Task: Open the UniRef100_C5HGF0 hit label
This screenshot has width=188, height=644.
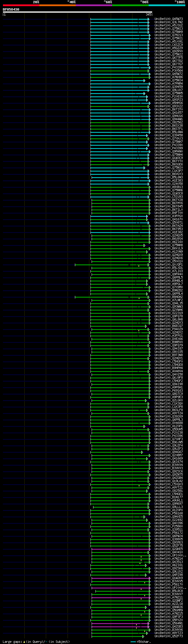Action: click(169, 362)
